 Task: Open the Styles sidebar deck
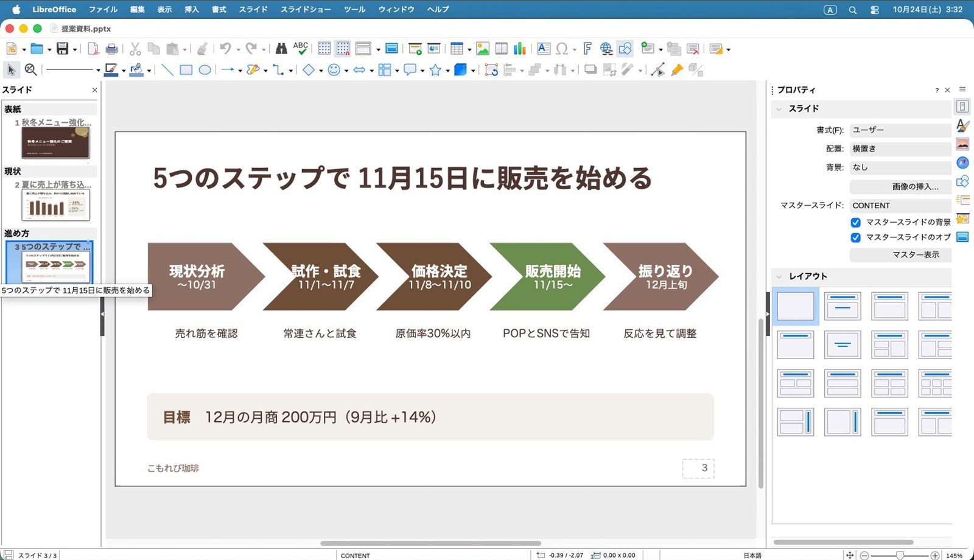(962, 125)
